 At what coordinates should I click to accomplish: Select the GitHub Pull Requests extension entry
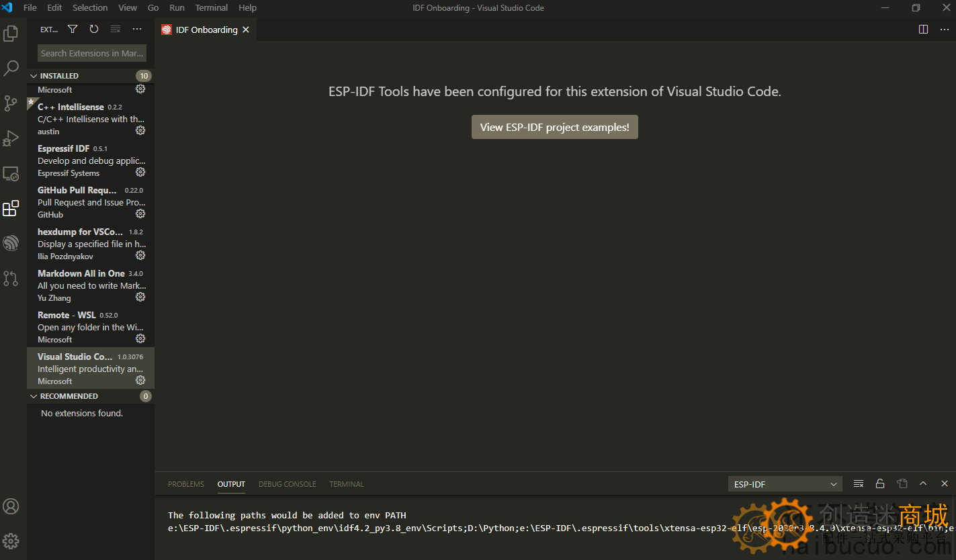(x=91, y=201)
